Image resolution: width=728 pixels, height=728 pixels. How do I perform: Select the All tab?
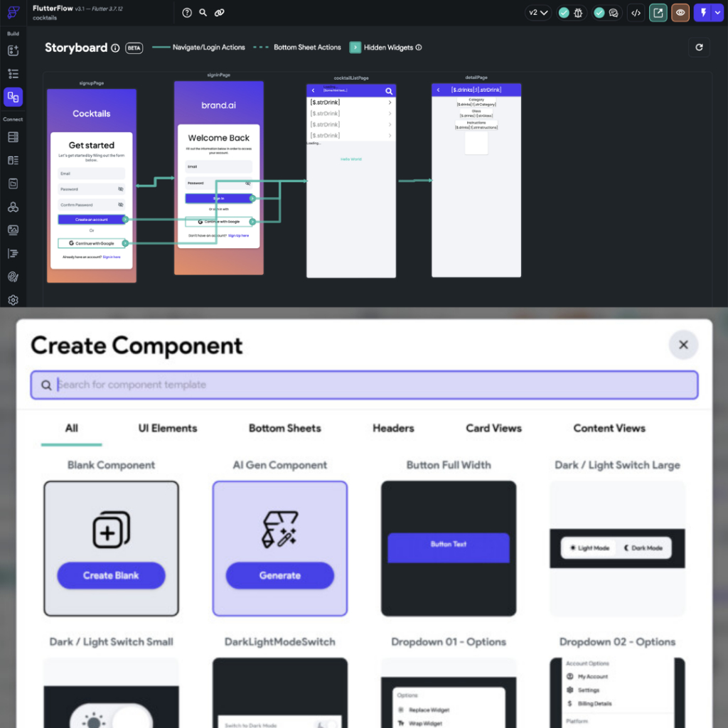click(72, 428)
